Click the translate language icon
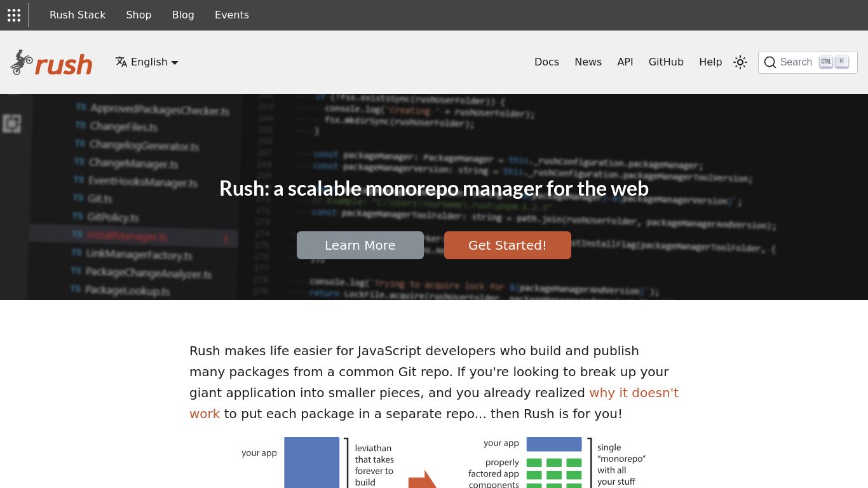Image resolution: width=868 pixels, height=488 pixels. coord(121,62)
